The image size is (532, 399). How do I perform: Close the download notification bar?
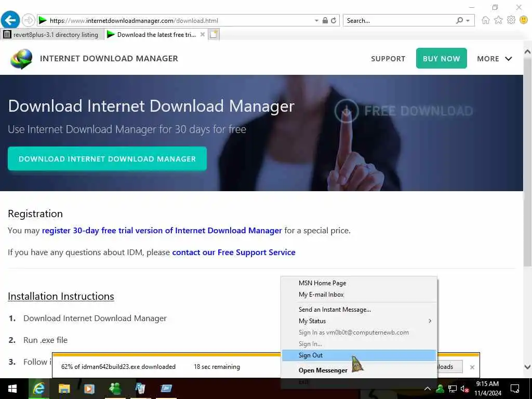point(472,367)
